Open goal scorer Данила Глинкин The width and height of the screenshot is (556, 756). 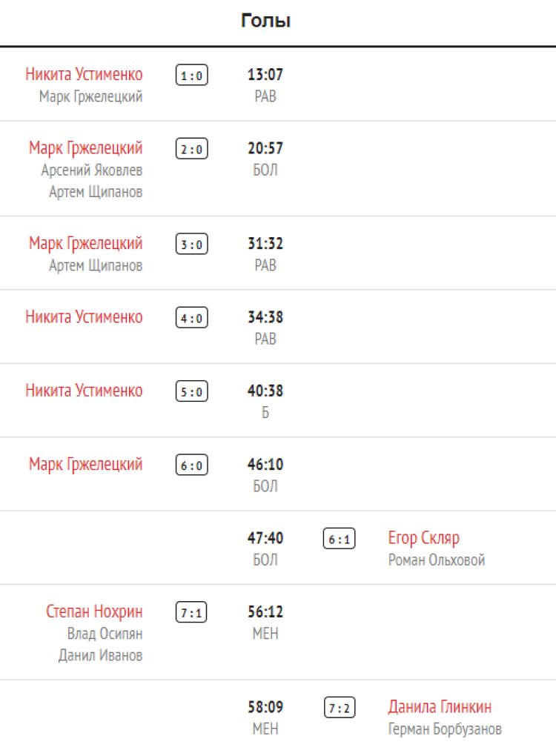440,707
